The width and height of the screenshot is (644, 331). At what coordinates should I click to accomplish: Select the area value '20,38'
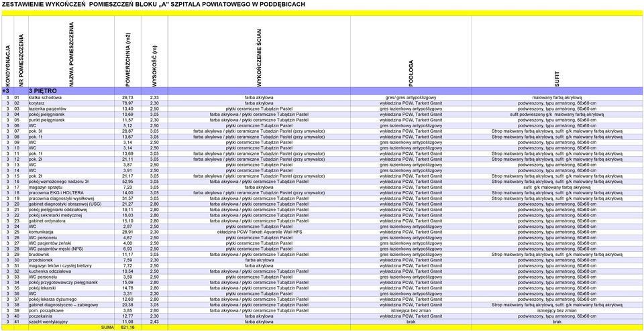click(x=127, y=305)
